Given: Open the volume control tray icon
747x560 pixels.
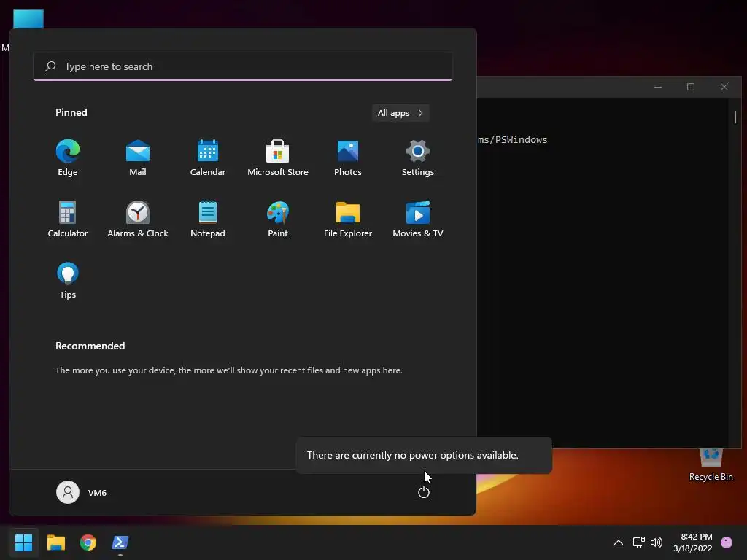Looking at the screenshot, I should point(657,542).
